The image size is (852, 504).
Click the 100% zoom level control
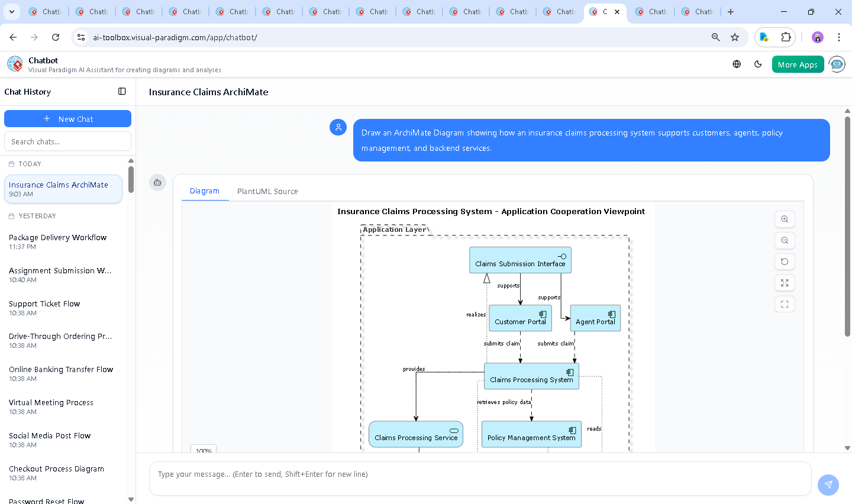(x=203, y=450)
